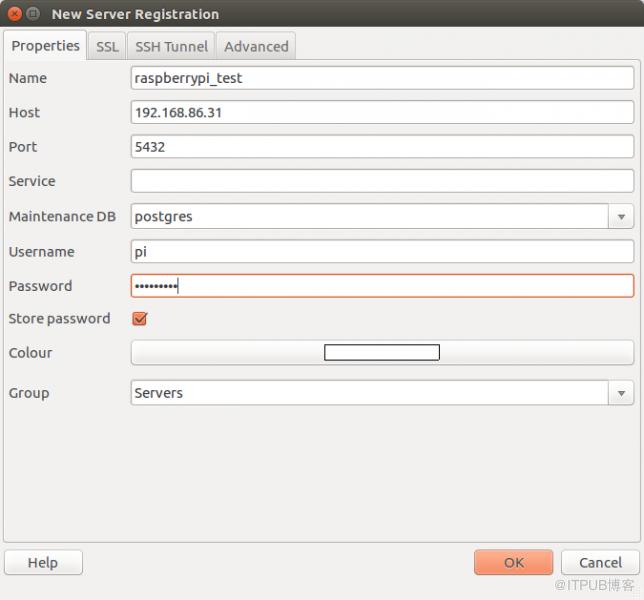Click the Maintenance DB label
644x600 pixels.
coord(62,216)
